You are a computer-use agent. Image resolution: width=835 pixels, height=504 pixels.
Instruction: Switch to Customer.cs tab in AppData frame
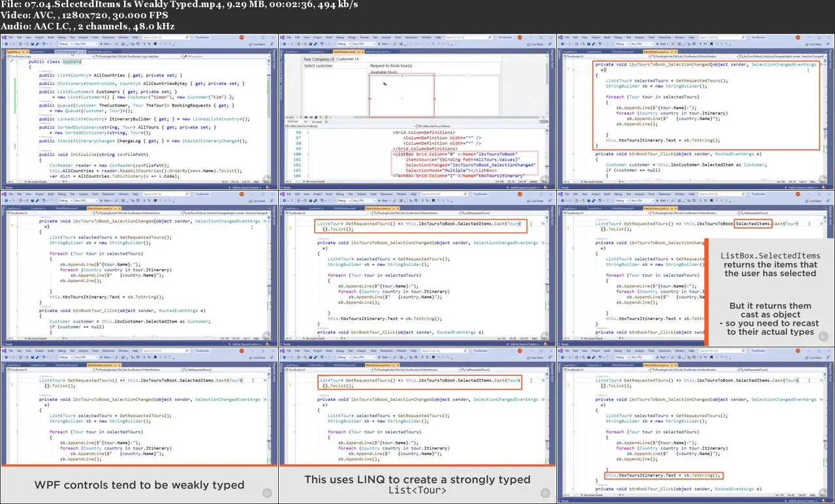[x=37, y=52]
